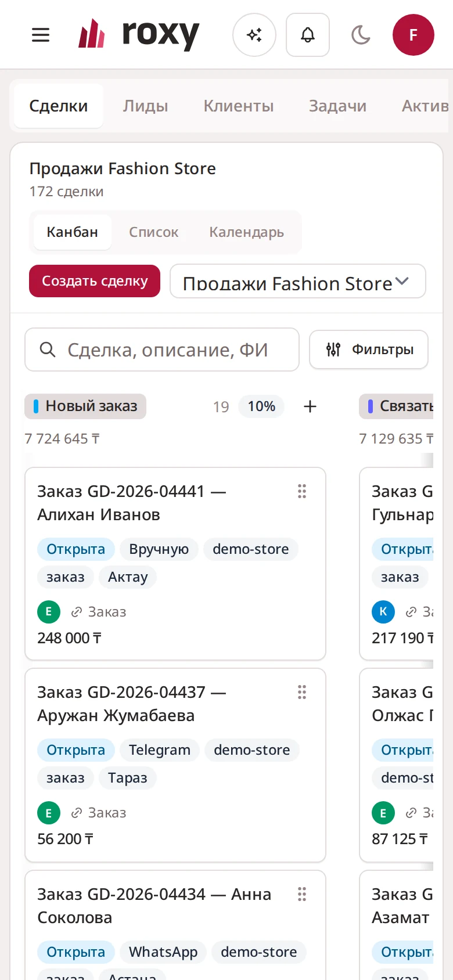The height and width of the screenshot is (980, 453).
Task: Click the заказ tag on Аружан Жумабаева card
Action: (x=66, y=778)
